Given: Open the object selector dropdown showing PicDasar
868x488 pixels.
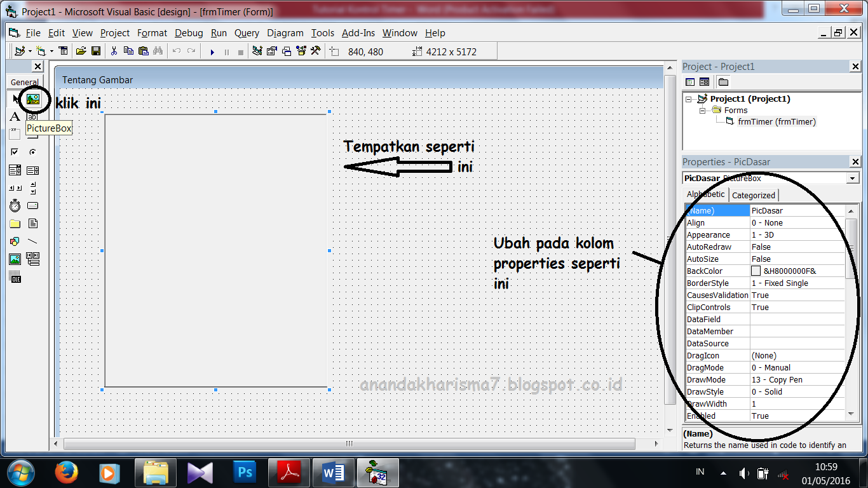Looking at the screenshot, I should (x=851, y=177).
